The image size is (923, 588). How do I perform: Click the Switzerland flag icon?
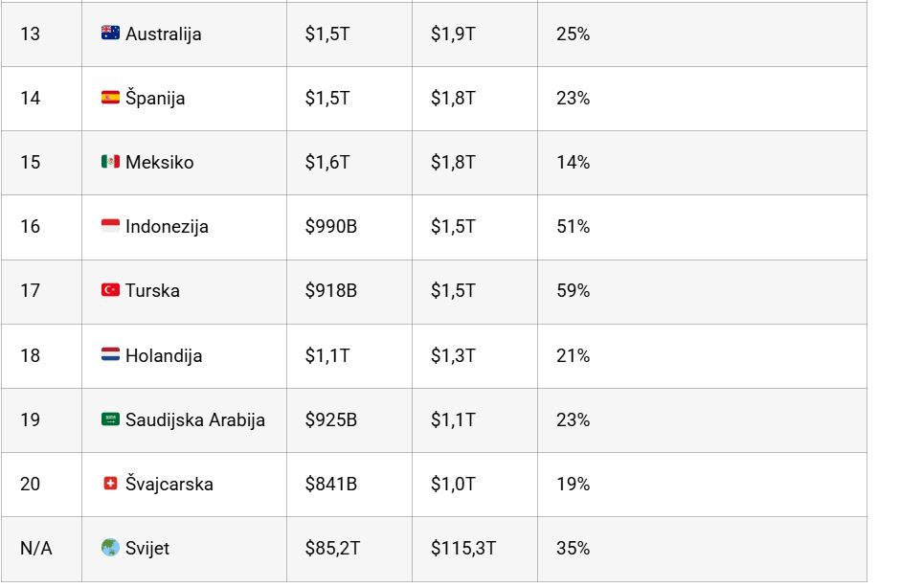click(x=110, y=484)
